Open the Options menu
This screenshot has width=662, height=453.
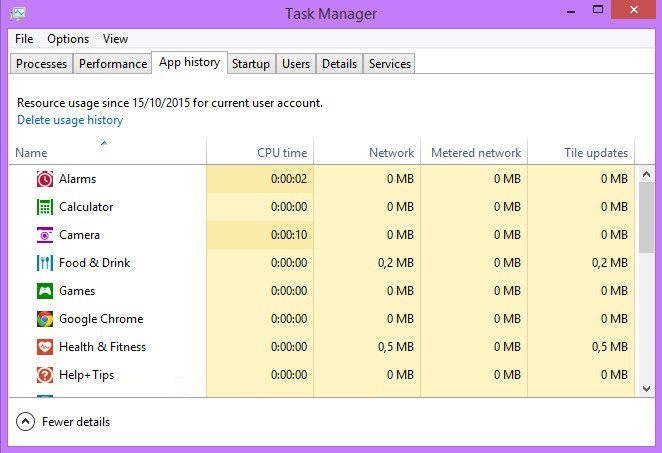[68, 39]
